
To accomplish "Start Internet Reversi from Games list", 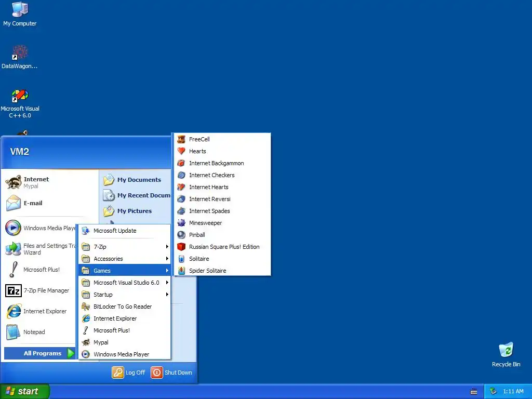I will 222,199.
